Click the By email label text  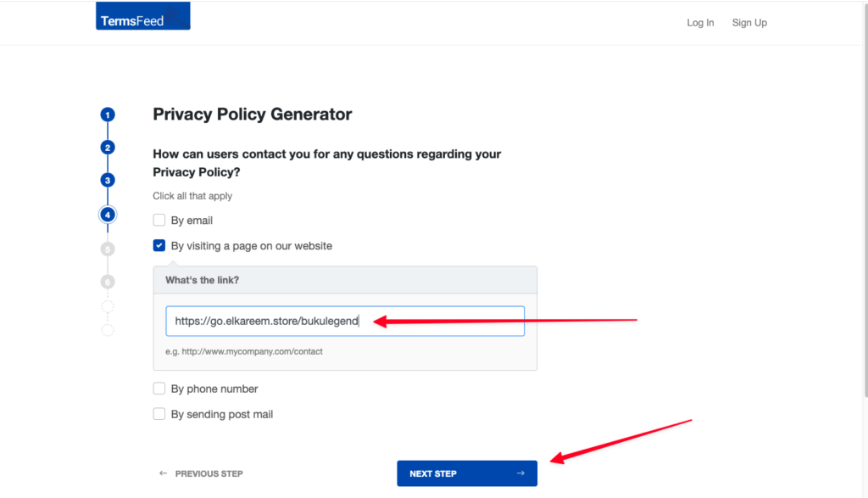(x=192, y=221)
